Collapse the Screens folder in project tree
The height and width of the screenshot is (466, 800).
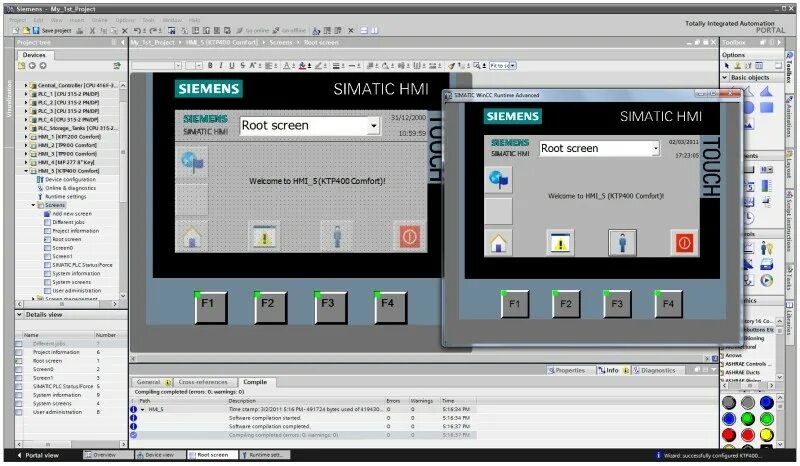point(34,205)
